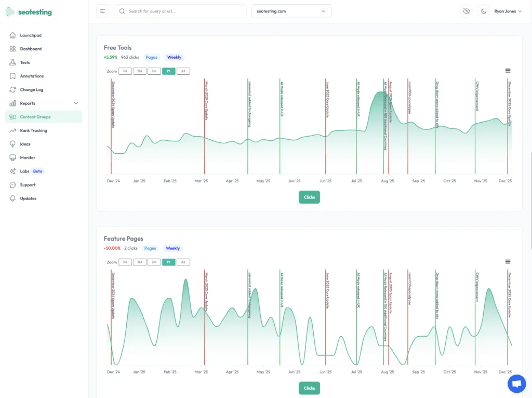Open the Change Log icon
Image resolution: width=532 pixels, height=398 pixels.
click(12, 89)
